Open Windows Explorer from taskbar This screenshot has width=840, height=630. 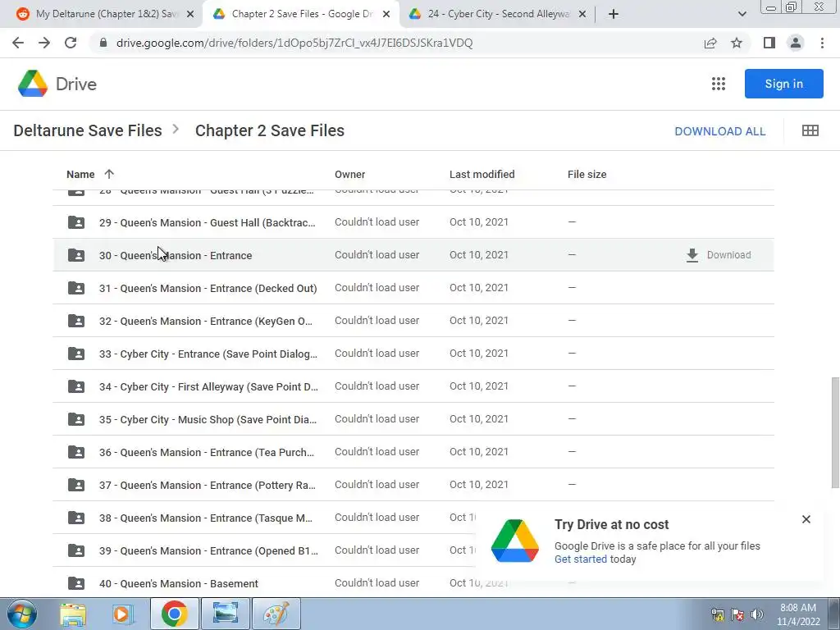pyautogui.click(x=73, y=614)
